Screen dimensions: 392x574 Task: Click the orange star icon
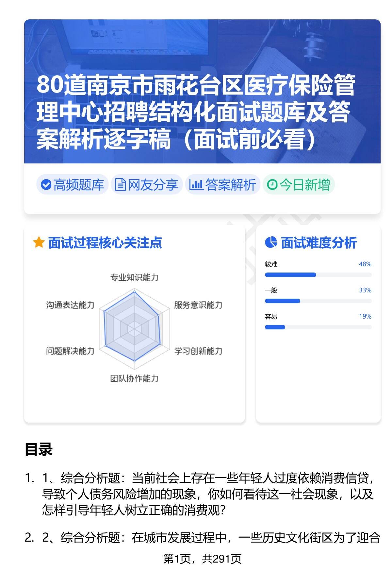point(39,243)
